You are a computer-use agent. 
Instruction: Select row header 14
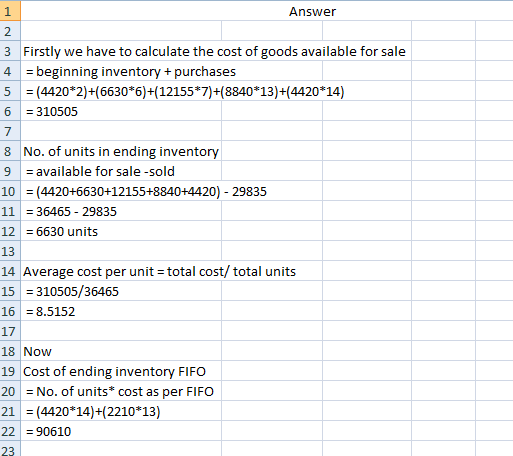(x=10, y=271)
